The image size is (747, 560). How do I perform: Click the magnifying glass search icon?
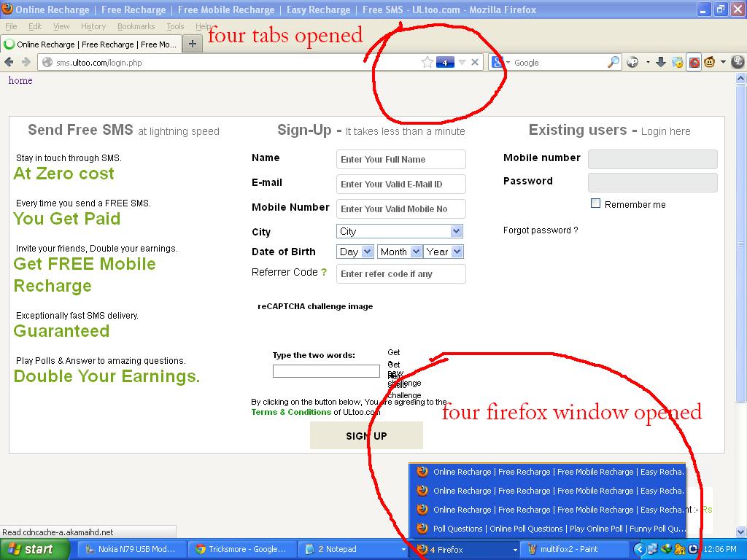point(614,62)
